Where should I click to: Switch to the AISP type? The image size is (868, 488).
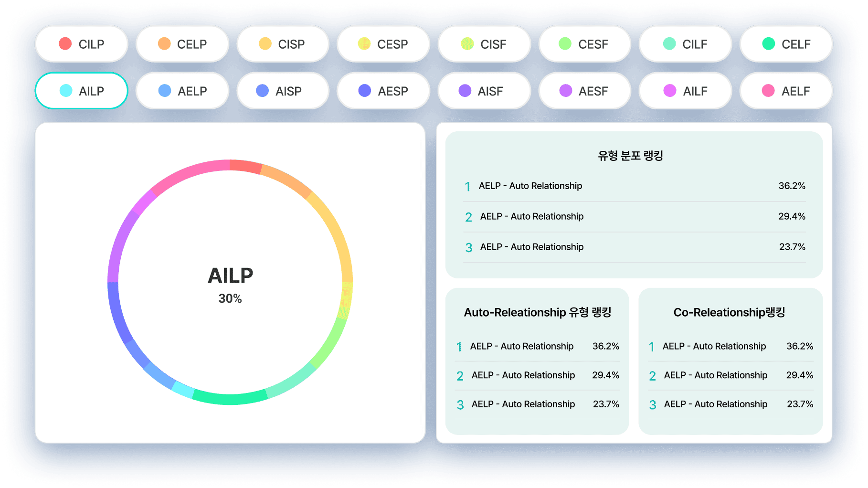coord(283,91)
